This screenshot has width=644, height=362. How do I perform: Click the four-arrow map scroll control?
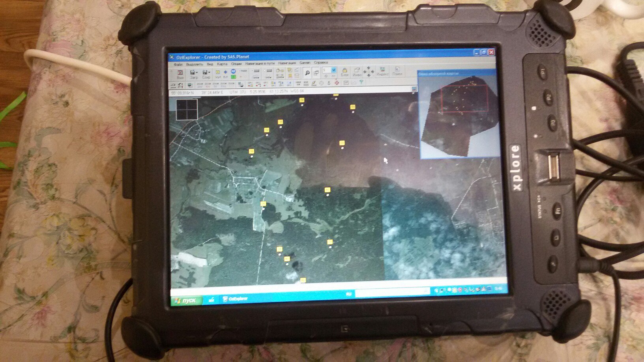pos(369,71)
